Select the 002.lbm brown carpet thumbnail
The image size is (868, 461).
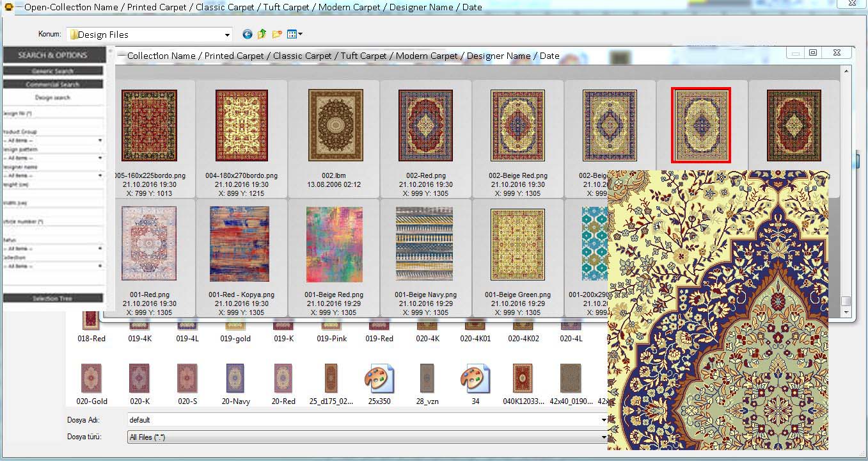point(334,125)
